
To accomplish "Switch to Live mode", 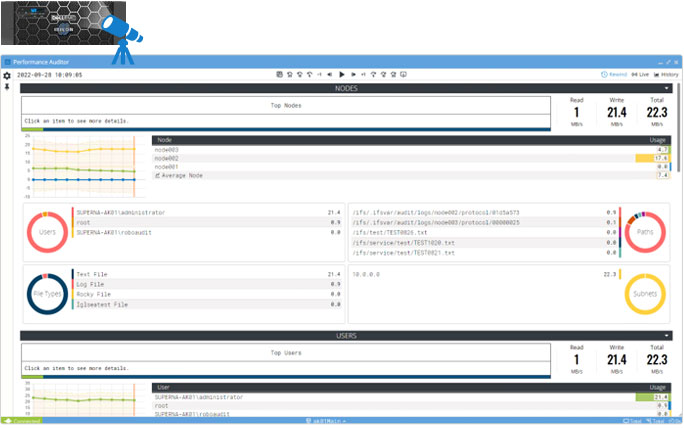I will coord(640,75).
